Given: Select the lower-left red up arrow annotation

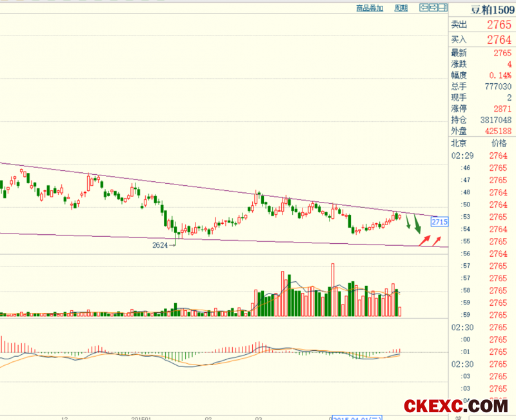Looking at the screenshot, I should point(425,241).
